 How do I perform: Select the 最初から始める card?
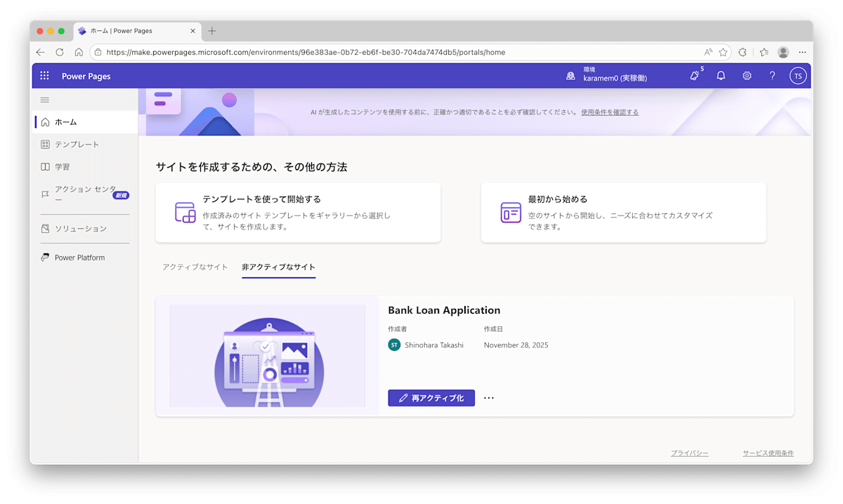(623, 213)
